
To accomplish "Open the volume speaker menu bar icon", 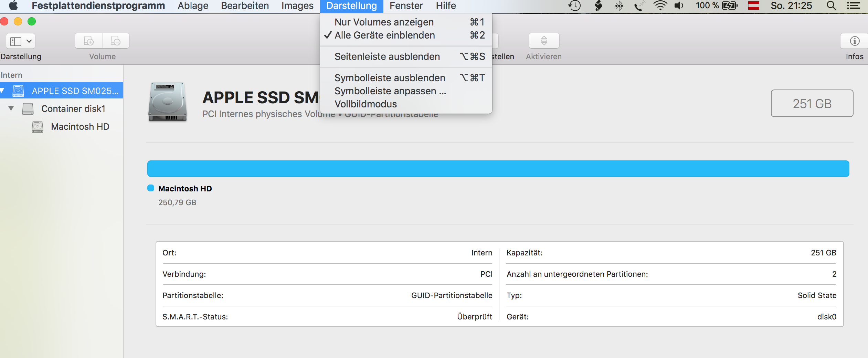I will tap(679, 6).
